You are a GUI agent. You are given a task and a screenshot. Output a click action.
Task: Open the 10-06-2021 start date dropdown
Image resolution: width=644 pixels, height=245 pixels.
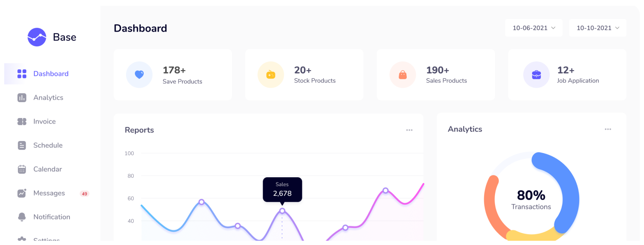click(x=534, y=28)
